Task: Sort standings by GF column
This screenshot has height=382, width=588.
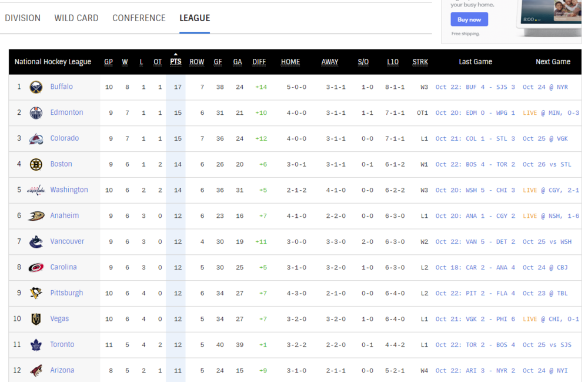Action: point(218,62)
